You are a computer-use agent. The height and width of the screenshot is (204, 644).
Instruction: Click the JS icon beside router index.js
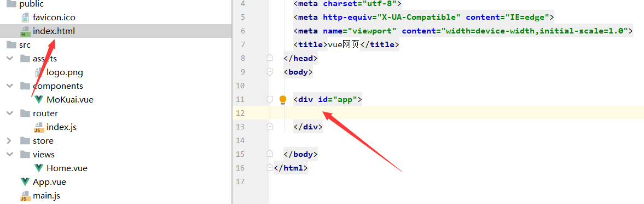point(39,127)
